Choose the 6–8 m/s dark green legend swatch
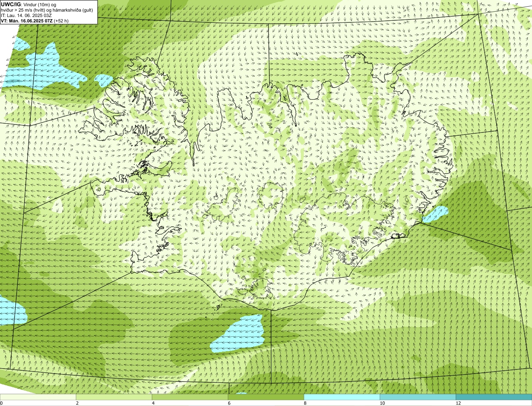Viewport: 532px width, 406px height. 266,397
